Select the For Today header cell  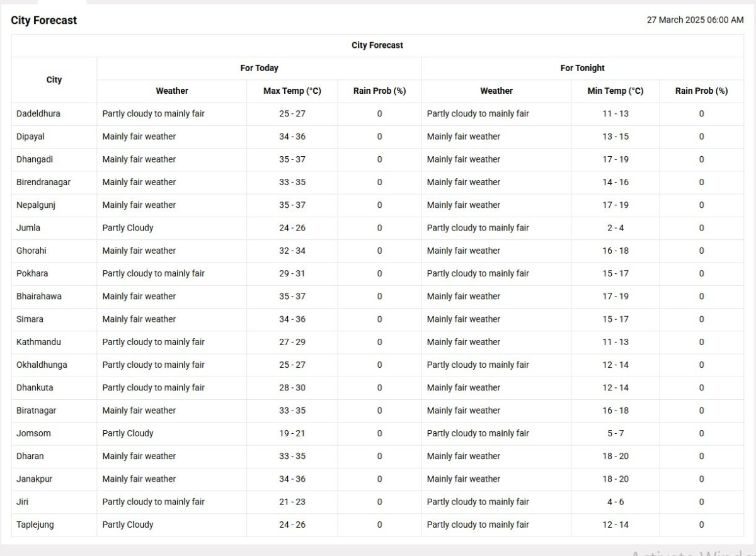[x=259, y=68]
